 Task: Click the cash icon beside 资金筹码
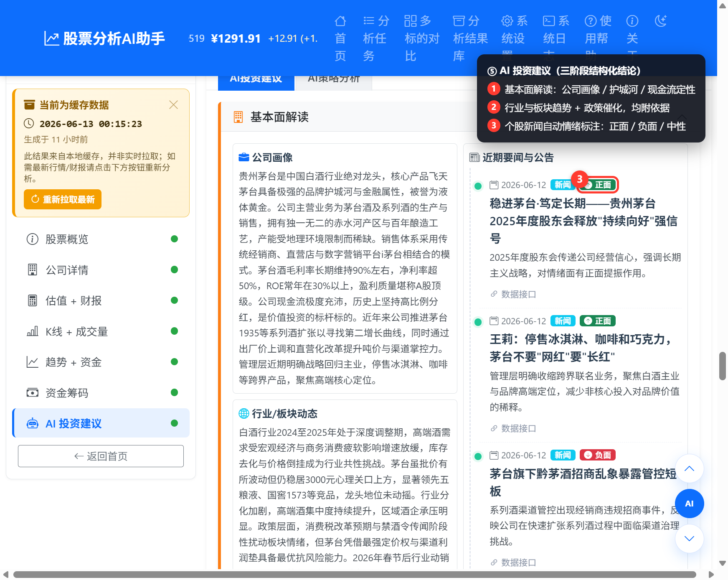pos(32,393)
